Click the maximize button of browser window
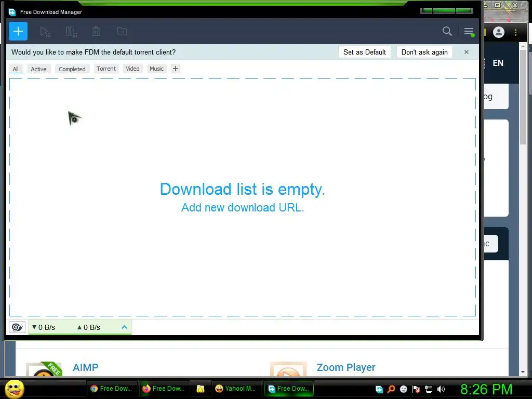 click(x=498, y=5)
